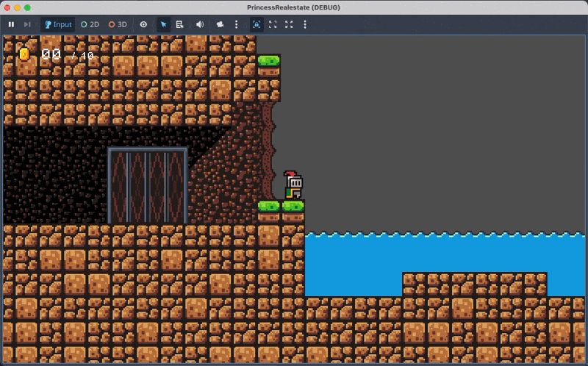The image size is (588, 366).
Task: Click the blue water area
Action: click(x=441, y=254)
